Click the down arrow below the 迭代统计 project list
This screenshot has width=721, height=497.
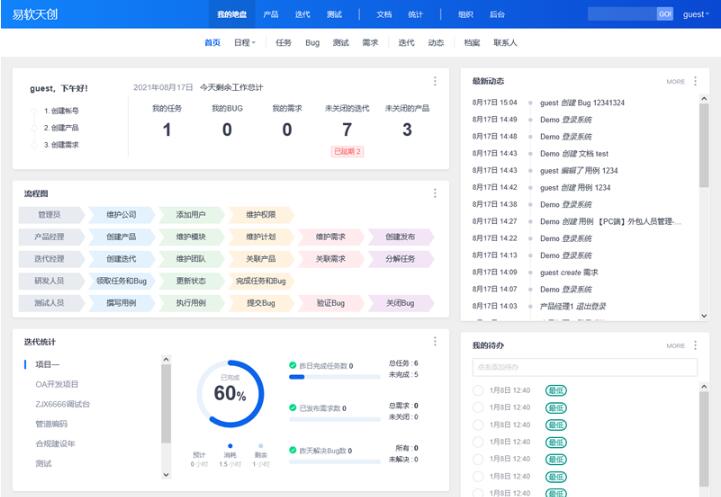pos(166,474)
